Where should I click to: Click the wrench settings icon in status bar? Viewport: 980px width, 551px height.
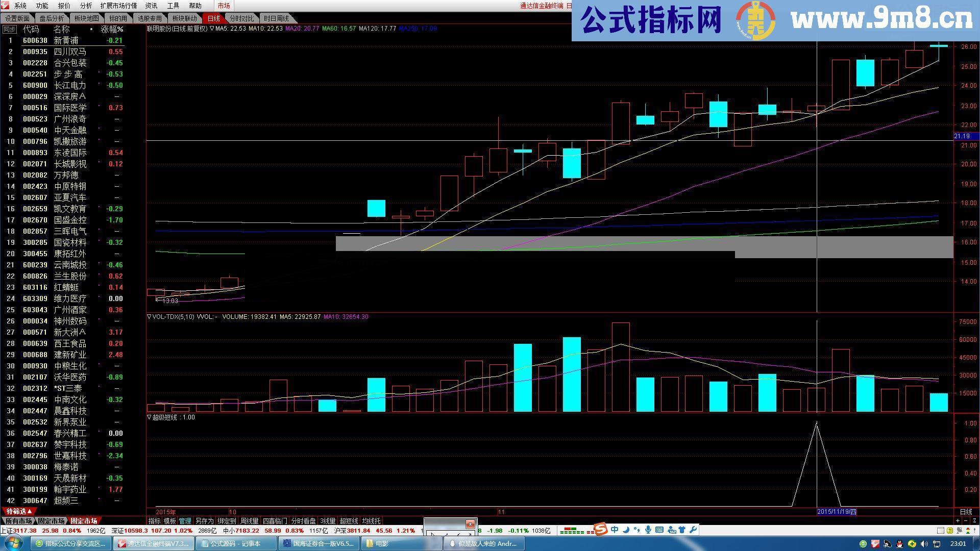click(693, 530)
